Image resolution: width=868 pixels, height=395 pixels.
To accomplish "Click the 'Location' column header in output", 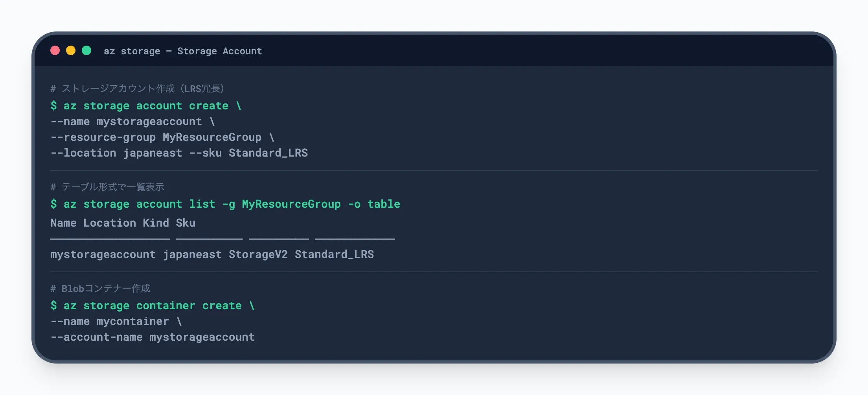I will [x=110, y=223].
